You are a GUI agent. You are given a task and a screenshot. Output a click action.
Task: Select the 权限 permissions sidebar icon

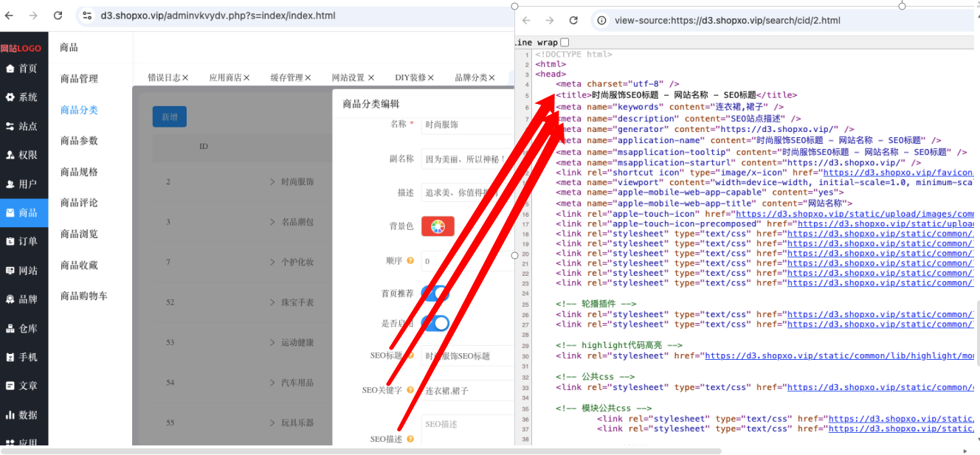tap(10, 155)
